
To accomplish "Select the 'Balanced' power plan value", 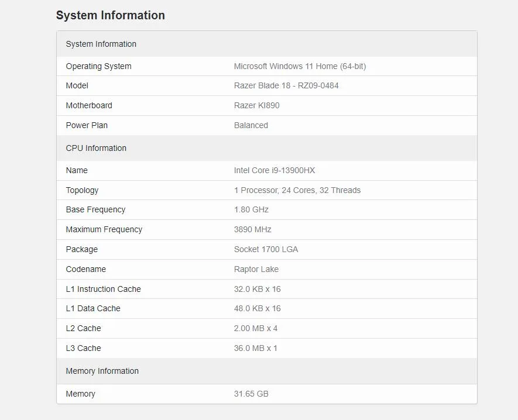I will [251, 125].
